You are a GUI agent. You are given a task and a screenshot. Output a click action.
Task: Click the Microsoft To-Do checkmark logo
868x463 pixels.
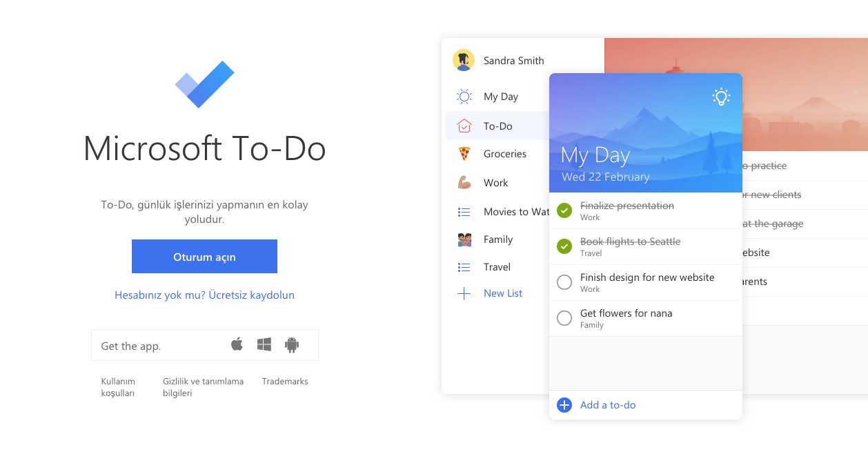click(205, 84)
